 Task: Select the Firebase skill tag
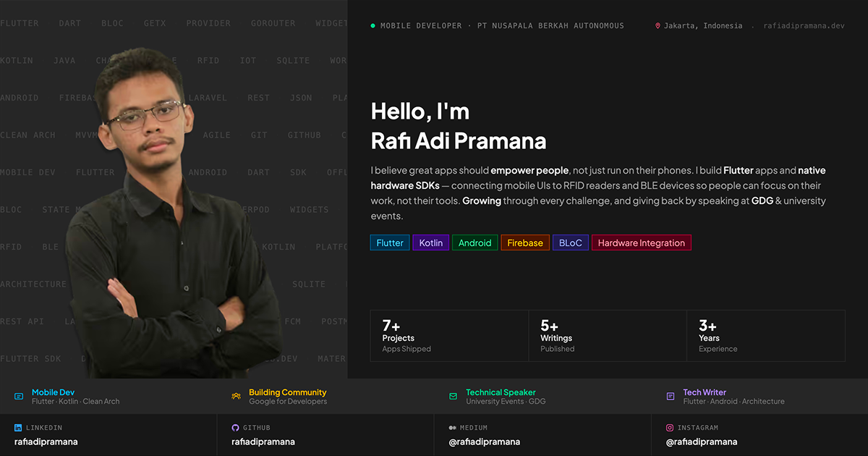525,242
